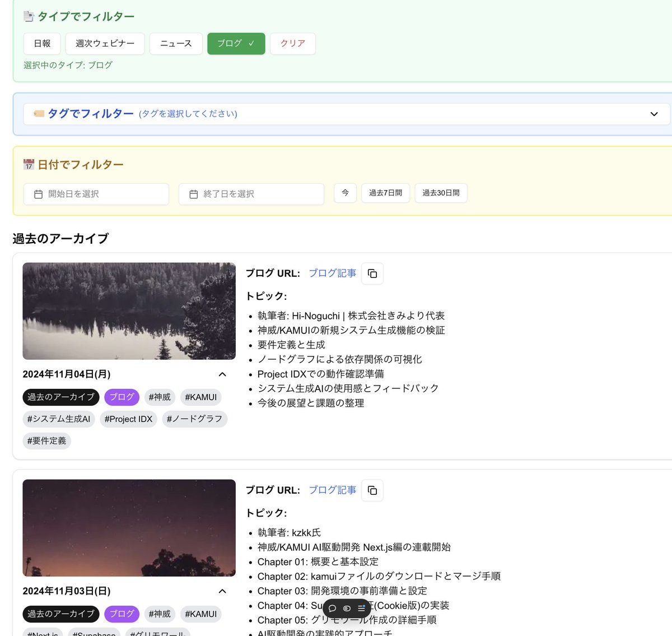Click the #ノードグラフ tag

point(194,419)
